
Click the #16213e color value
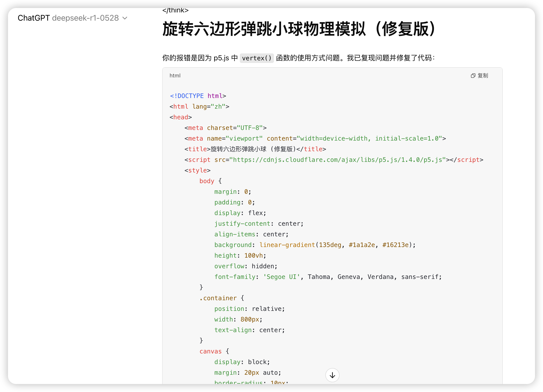coord(395,245)
